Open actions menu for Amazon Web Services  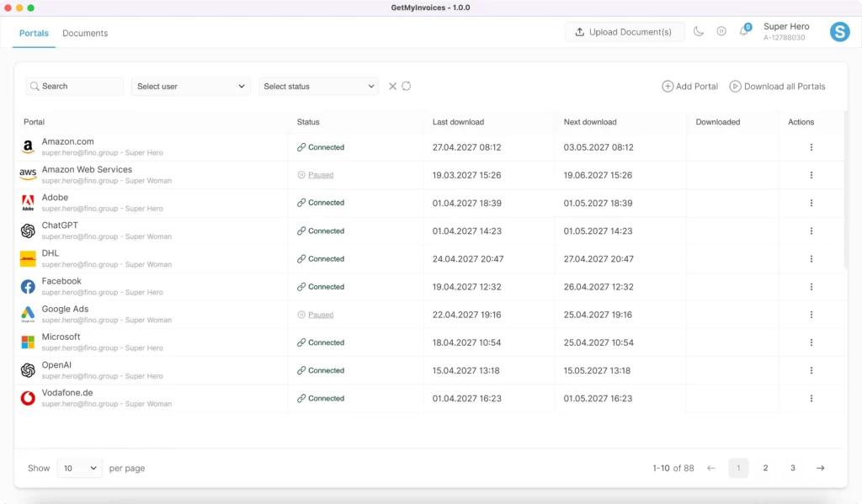point(811,175)
